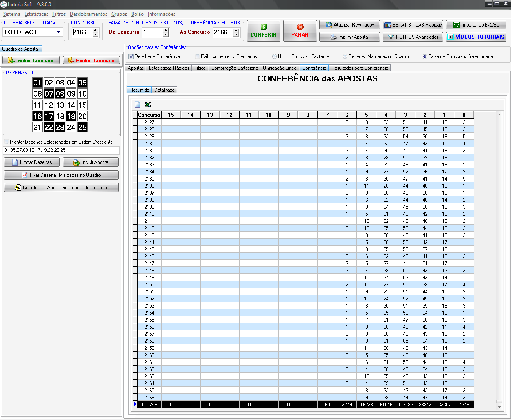Switch to the Estatísticas Rápidas tab
The image size is (511, 420).
[169, 68]
